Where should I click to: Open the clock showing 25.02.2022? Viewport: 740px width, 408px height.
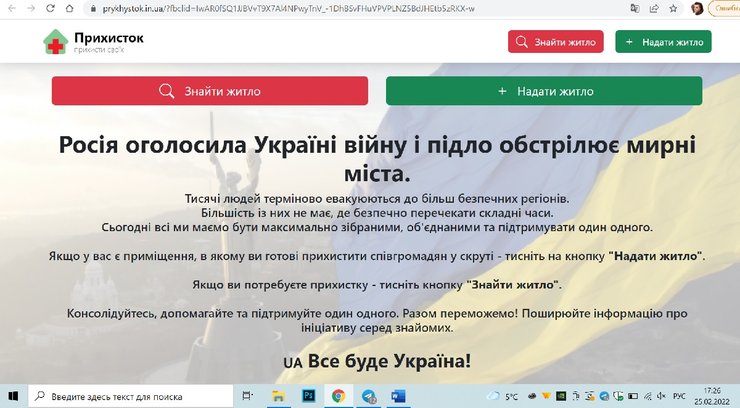(x=712, y=396)
